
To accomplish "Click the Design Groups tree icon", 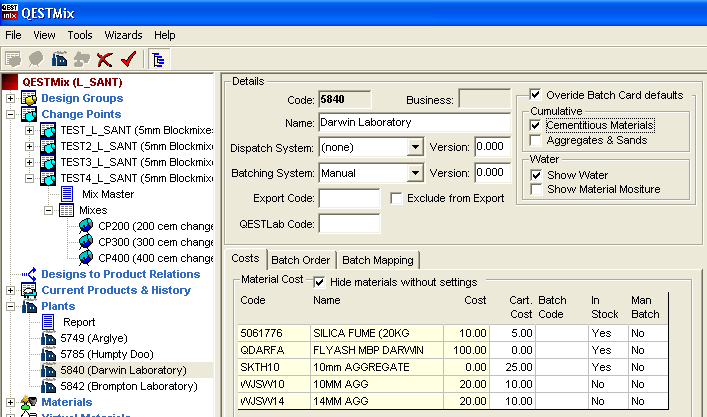I will pyautogui.click(x=29, y=98).
